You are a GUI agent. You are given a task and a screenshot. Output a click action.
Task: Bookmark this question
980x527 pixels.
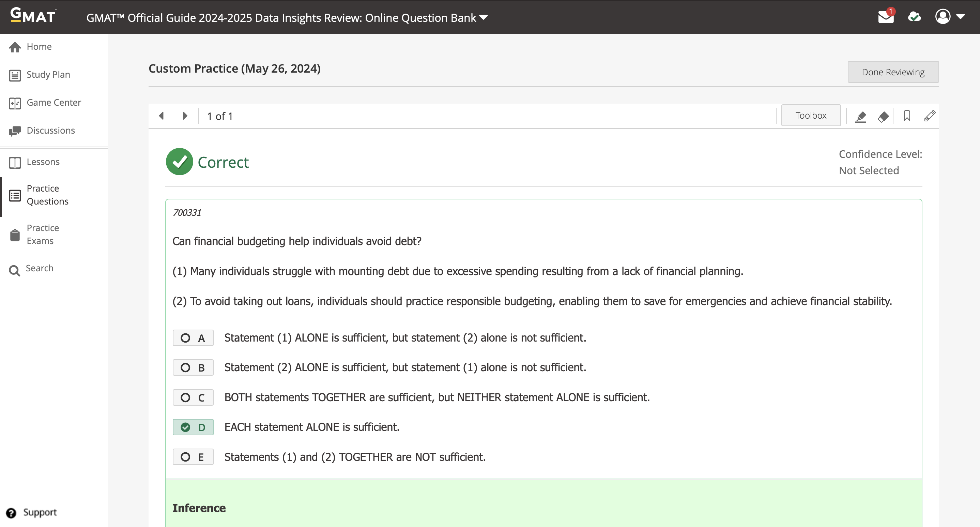pos(907,116)
